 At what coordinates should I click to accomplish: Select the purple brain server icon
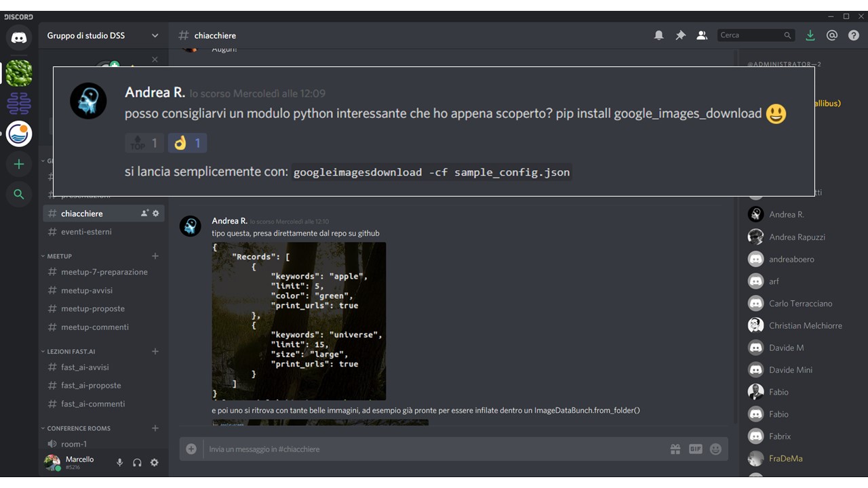point(19,104)
